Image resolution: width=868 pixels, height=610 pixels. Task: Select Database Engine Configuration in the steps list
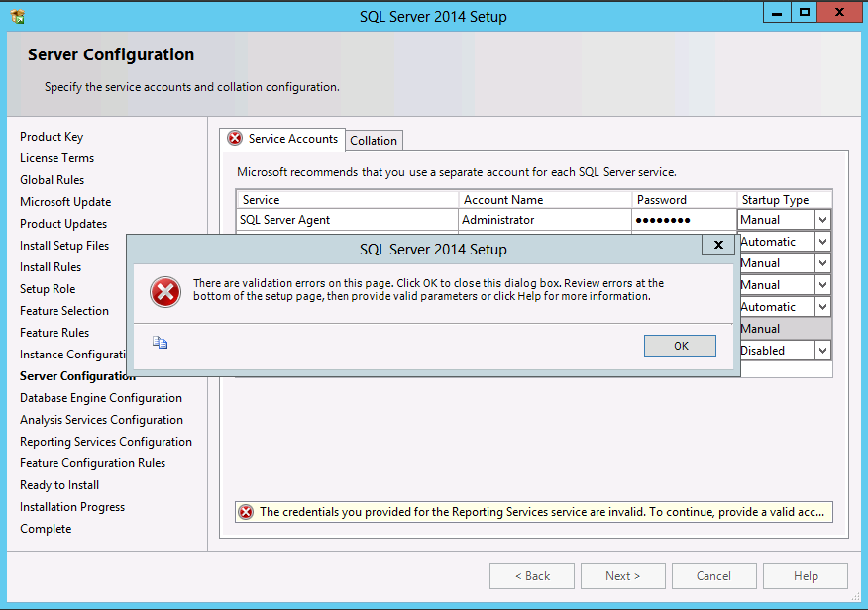tap(101, 398)
